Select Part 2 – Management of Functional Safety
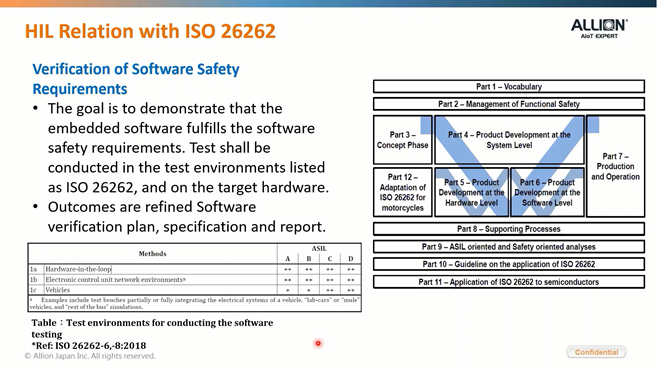657x369 pixels. (509, 104)
